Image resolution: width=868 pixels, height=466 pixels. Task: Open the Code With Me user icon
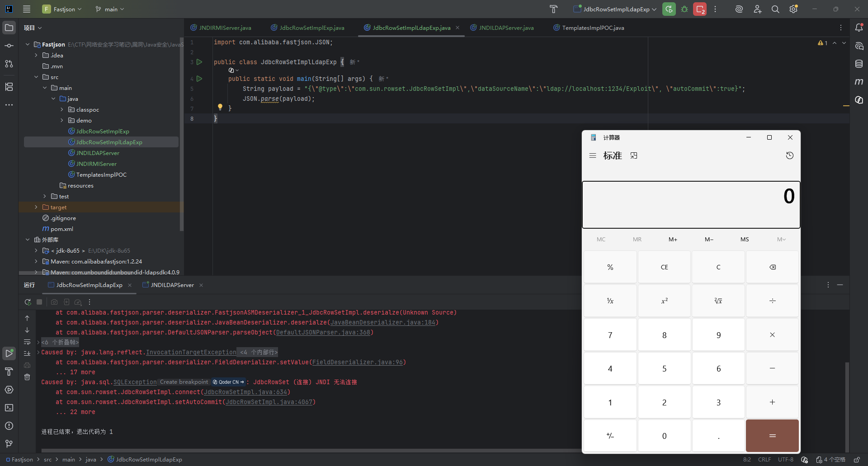[757, 9]
